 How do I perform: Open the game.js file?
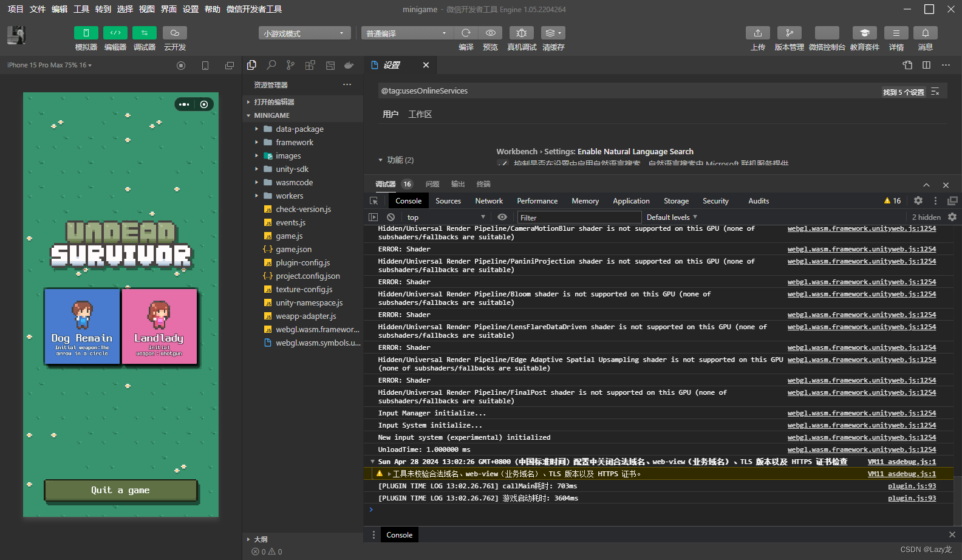(x=302, y=236)
